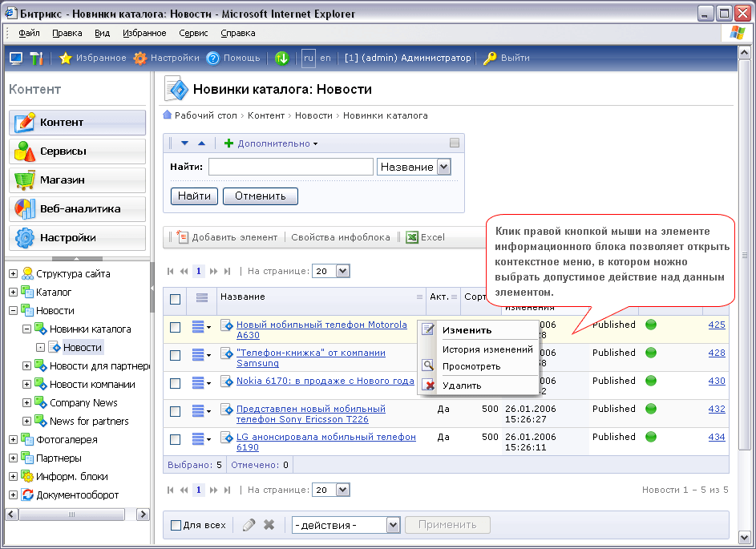Open action menu icon for Sony Ericsson T226 row
756x549 pixels.
(201, 410)
